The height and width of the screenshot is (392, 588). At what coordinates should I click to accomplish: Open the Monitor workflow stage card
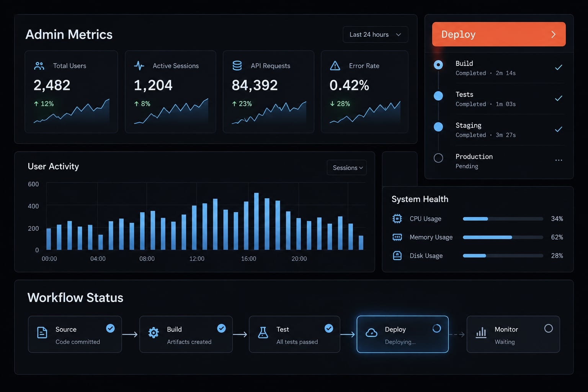(513, 334)
